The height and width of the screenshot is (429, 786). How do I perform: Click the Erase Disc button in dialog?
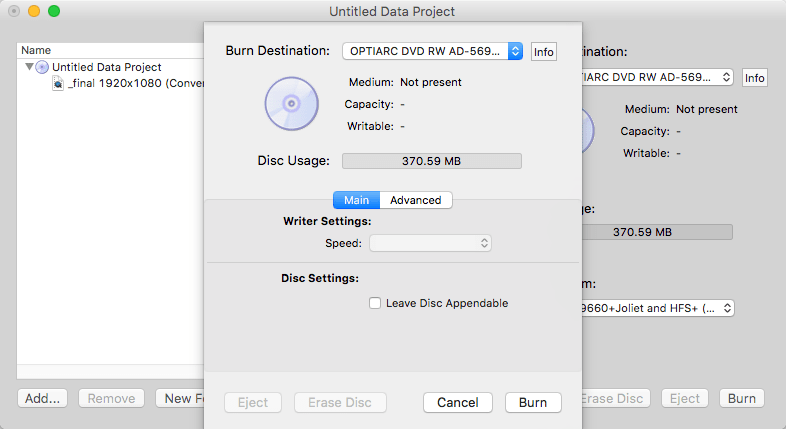340,402
